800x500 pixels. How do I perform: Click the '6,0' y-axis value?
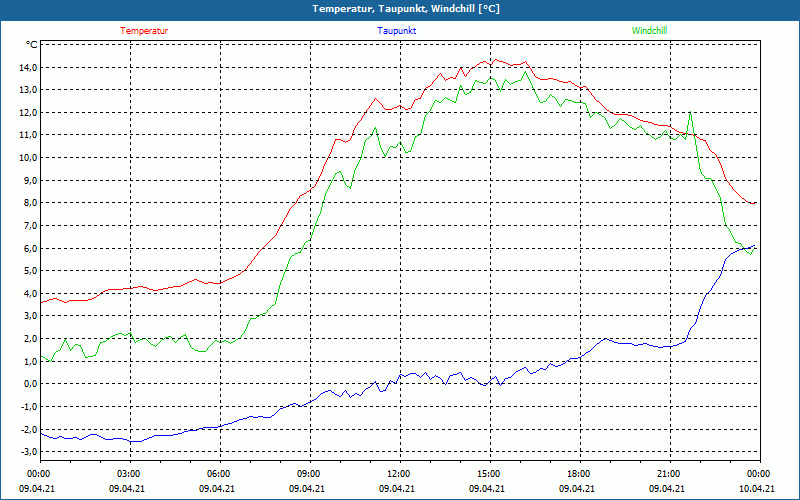pos(30,248)
